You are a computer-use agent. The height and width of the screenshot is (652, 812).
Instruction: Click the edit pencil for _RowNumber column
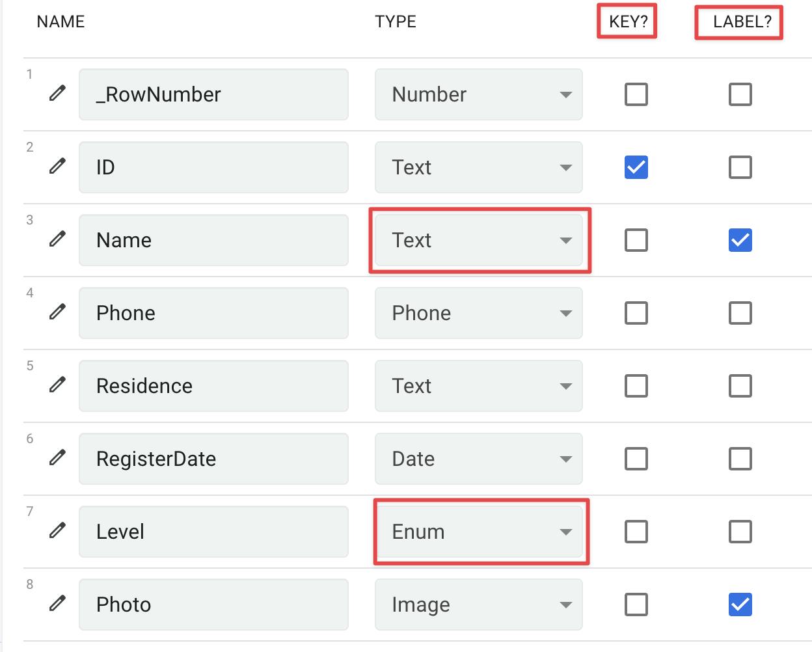(57, 94)
